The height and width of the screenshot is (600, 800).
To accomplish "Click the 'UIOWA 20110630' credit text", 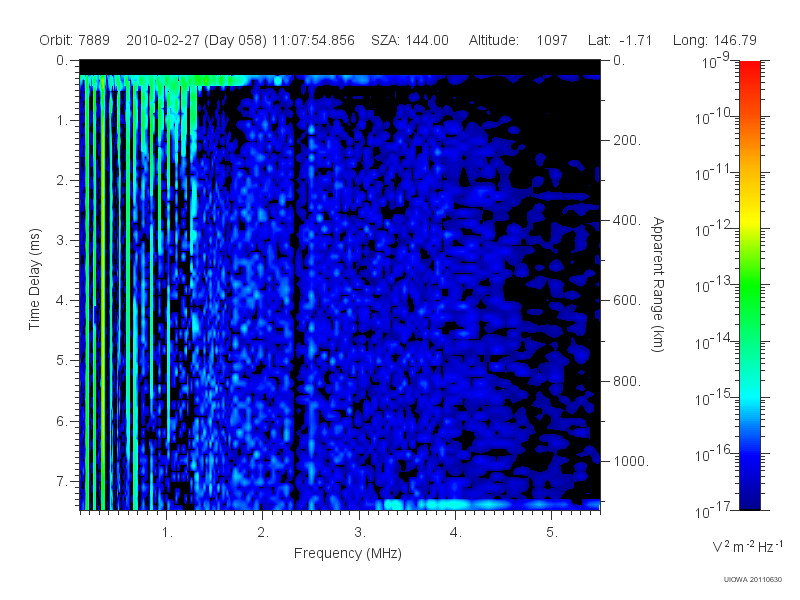I will (x=753, y=579).
